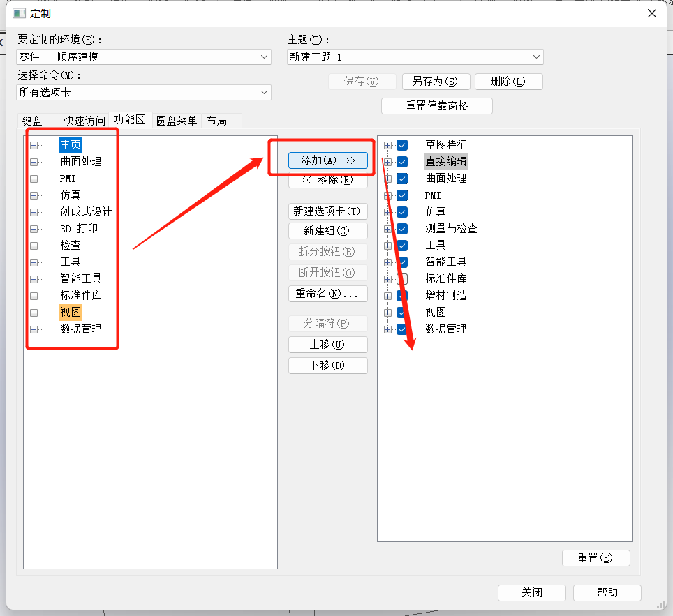Select 草图特征 in the right list
Image resolution: width=673 pixels, height=616 pixels.
[446, 145]
